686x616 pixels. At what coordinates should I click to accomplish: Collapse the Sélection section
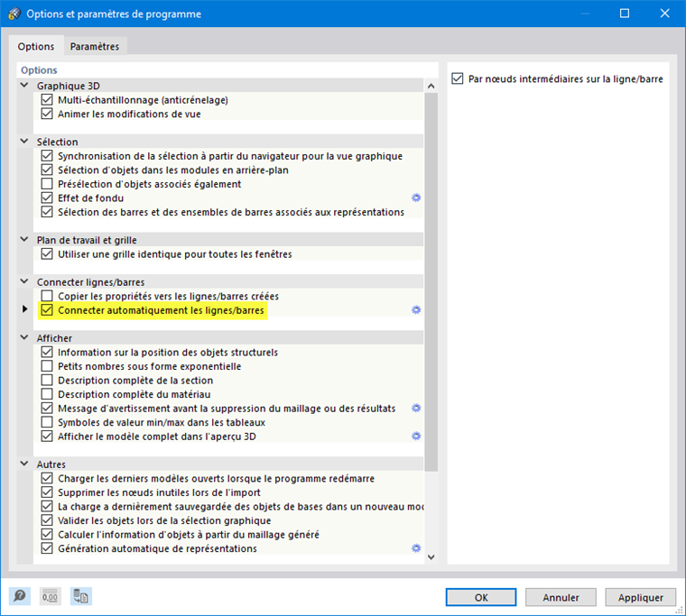[24, 142]
